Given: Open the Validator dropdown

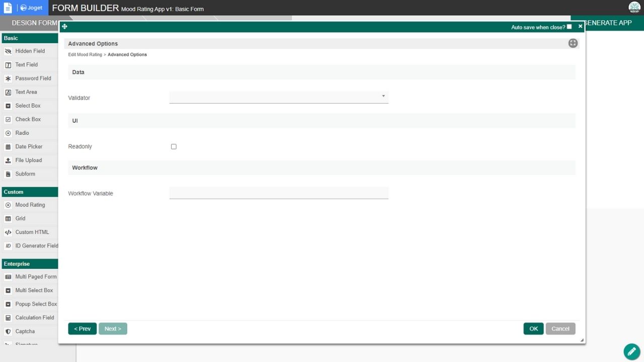Looking at the screenshot, I should click(x=279, y=97).
